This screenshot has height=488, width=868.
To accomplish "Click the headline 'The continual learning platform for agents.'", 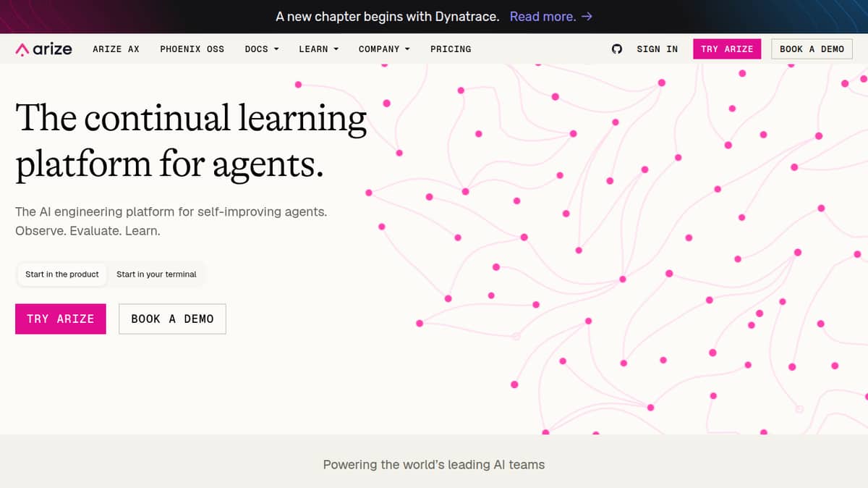I will point(191,140).
